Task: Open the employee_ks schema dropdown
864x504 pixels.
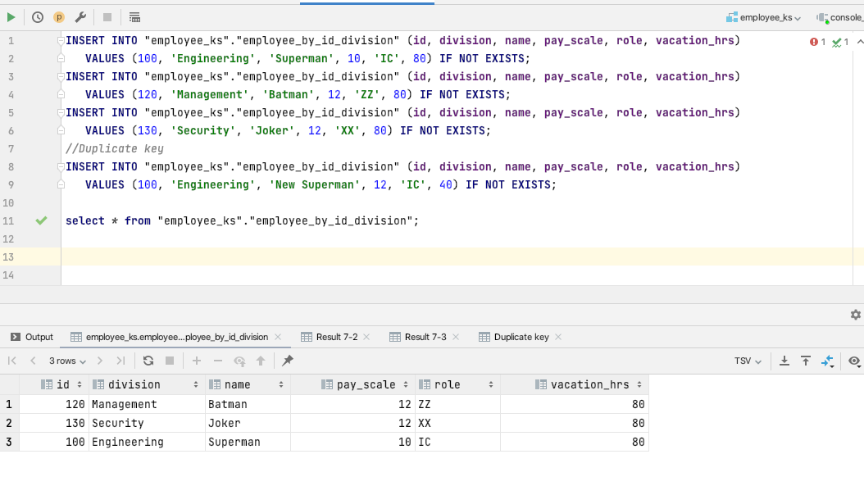Action: point(763,17)
